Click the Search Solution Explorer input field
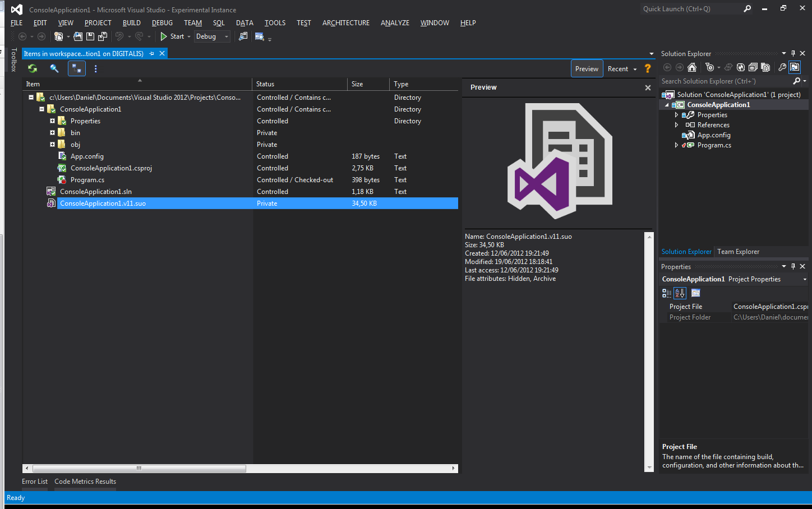812x509 pixels. point(726,81)
